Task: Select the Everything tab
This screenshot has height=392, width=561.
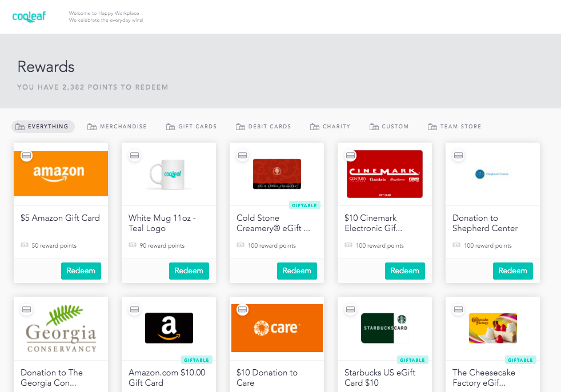Action: click(x=43, y=127)
